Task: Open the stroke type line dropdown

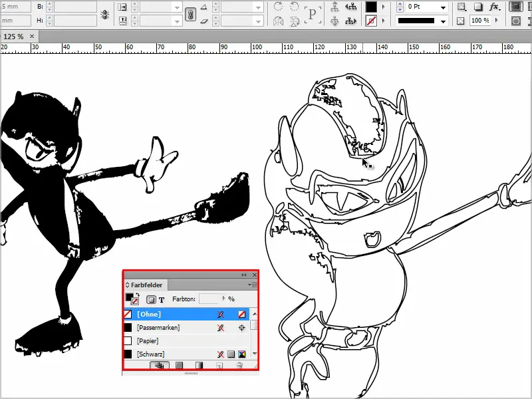Action: point(443,21)
